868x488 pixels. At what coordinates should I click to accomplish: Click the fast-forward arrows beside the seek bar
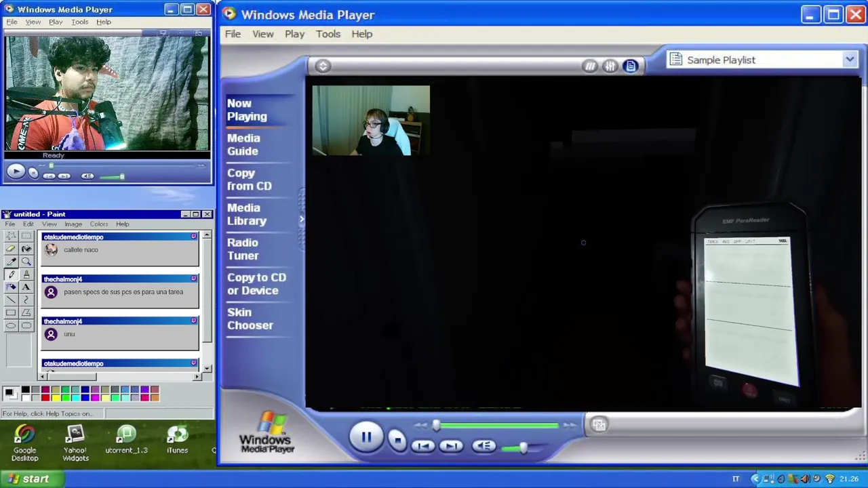click(570, 426)
